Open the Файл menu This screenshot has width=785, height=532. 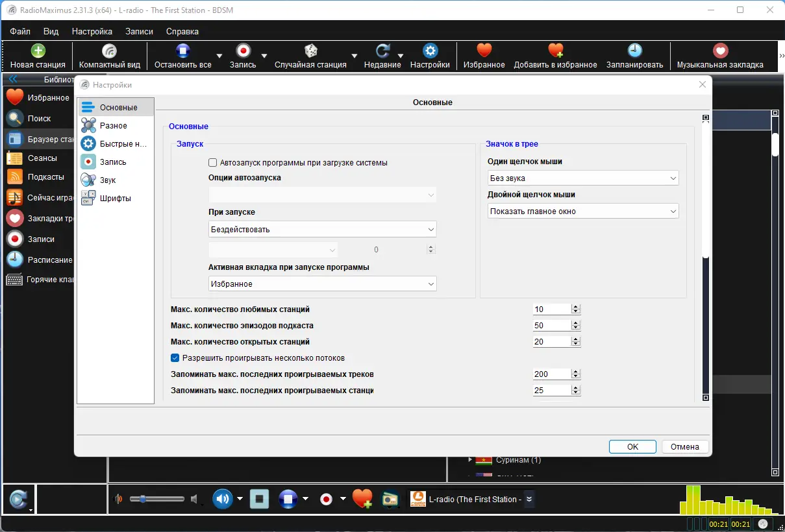point(20,31)
